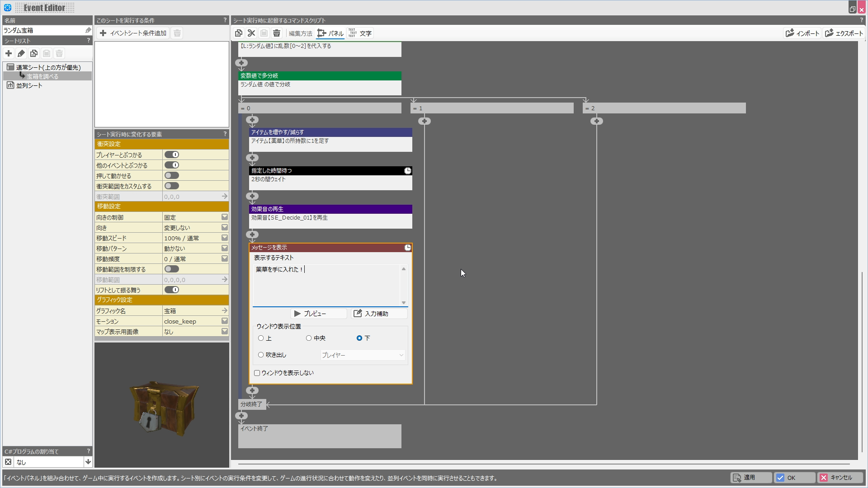Select 上 window position radio button
Screen dimensions: 868x488
coord(261,338)
